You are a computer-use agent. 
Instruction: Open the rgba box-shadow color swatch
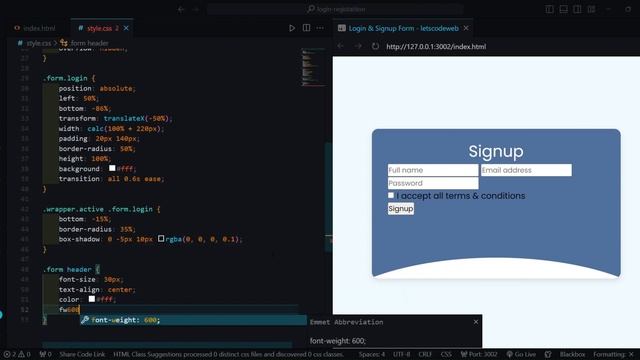161,238
